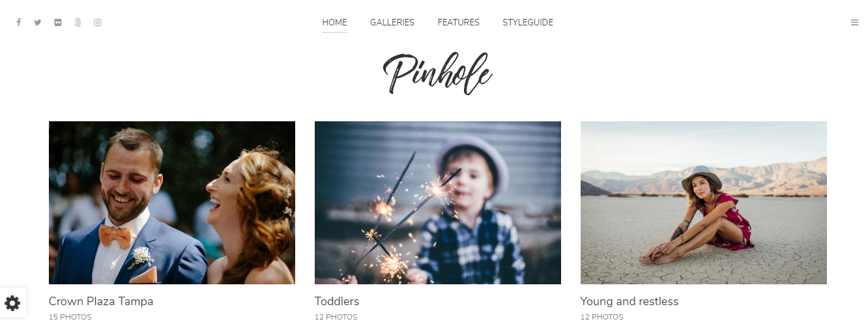Screen dimensions: 868x328
Task: Open the wedding couple gallery thumbnail
Action: (172, 203)
